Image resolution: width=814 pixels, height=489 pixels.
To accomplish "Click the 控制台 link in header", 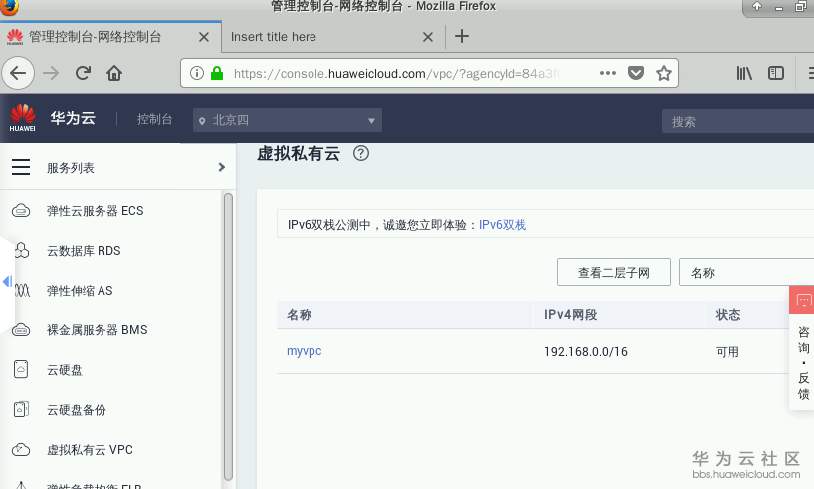I will point(154,119).
